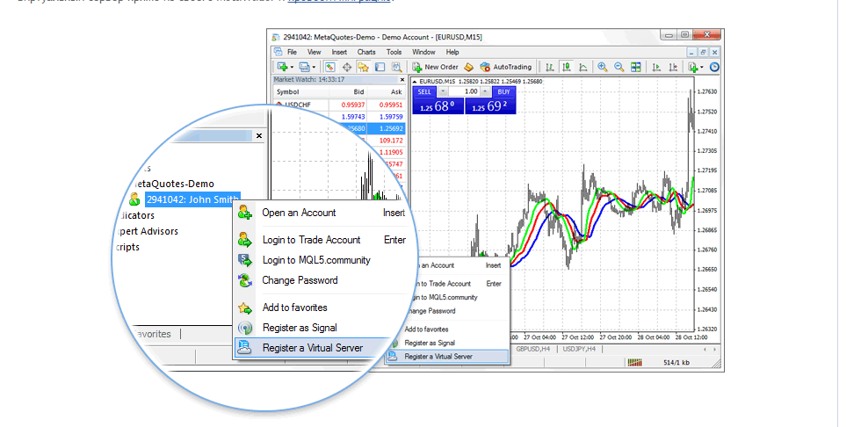Increase volume with the up arrow
The width and height of the screenshot is (868, 427).
click(485, 91)
